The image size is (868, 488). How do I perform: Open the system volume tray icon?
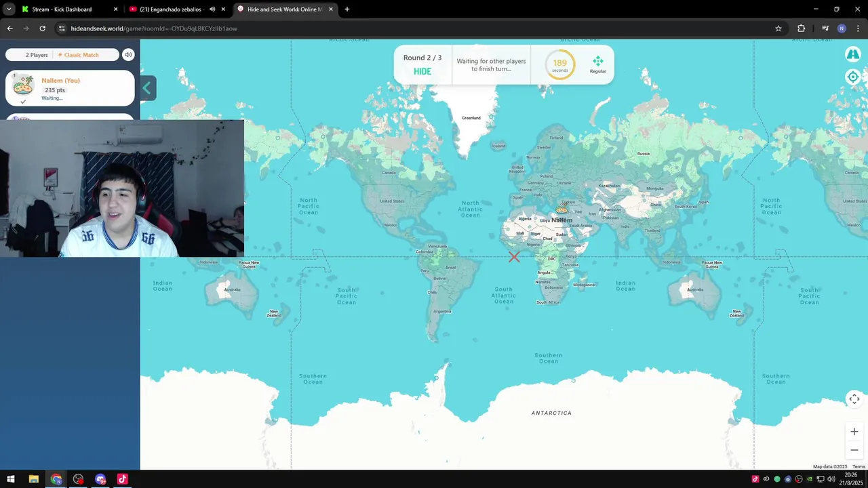pos(831,479)
